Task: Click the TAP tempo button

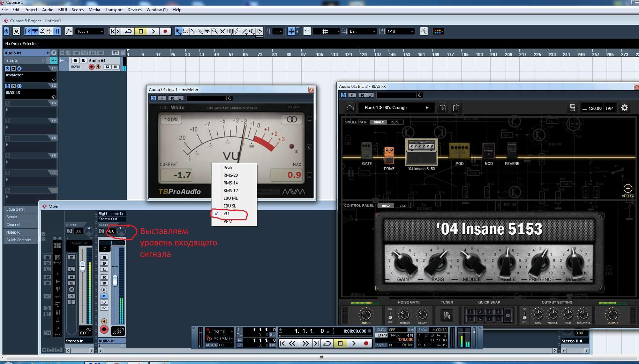Action: click(x=609, y=108)
